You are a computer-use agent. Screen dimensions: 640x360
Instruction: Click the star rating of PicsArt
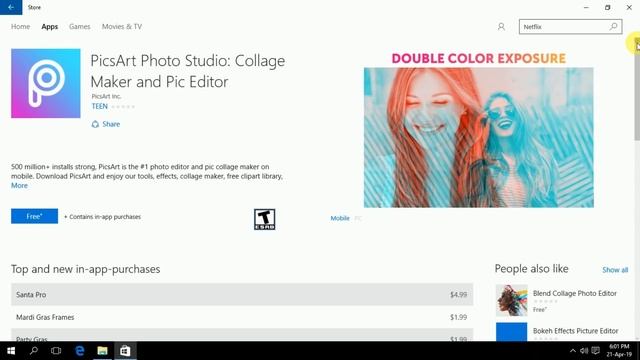click(x=123, y=107)
